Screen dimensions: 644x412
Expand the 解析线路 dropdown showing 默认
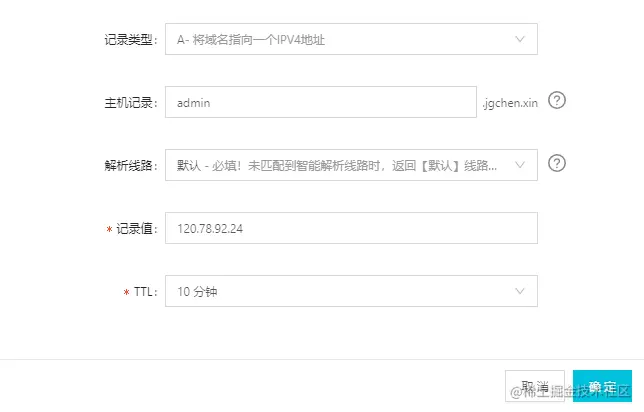(351, 165)
